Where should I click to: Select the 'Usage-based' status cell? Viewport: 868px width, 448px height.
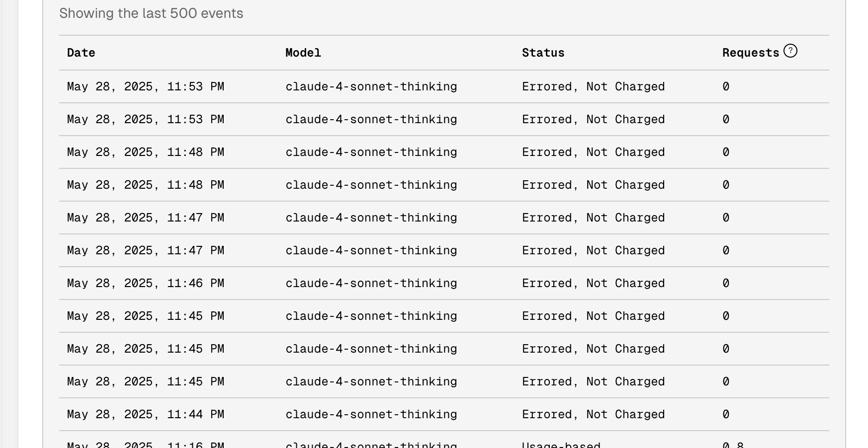coord(561,445)
